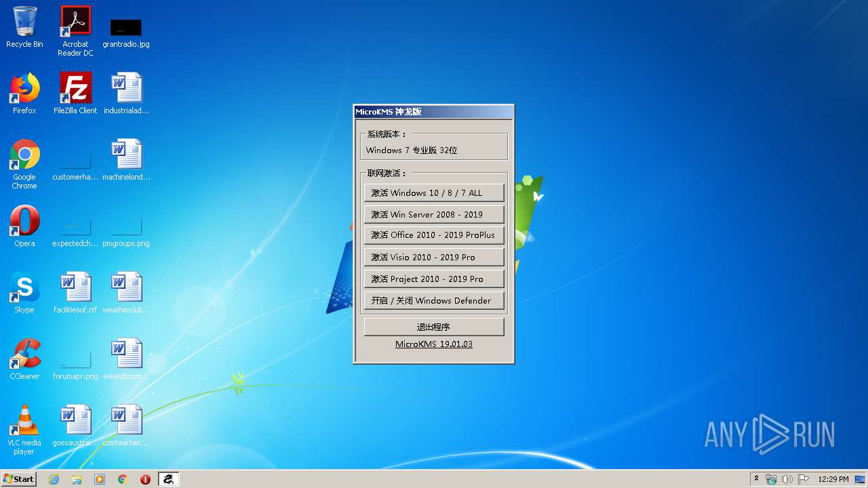Open Windows Explorer from taskbar
The image size is (868, 488).
coord(77,479)
